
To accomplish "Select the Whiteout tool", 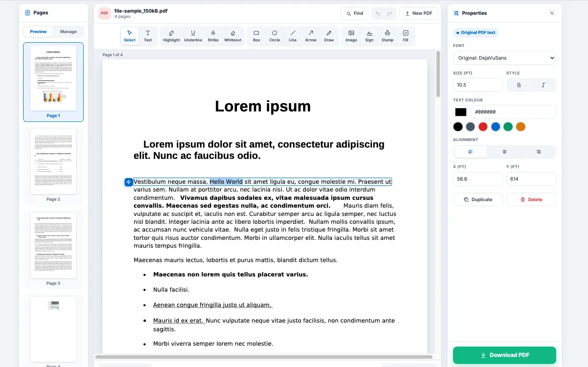I will pyautogui.click(x=233, y=36).
